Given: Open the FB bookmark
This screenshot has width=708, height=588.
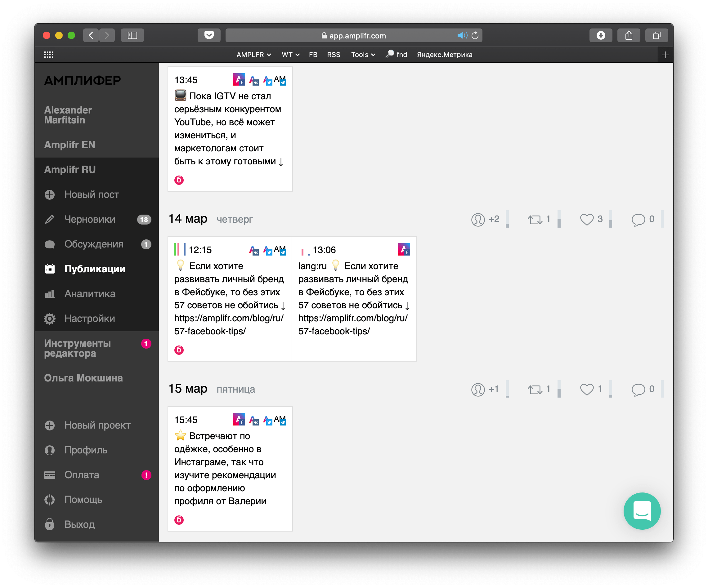Looking at the screenshot, I should (313, 55).
